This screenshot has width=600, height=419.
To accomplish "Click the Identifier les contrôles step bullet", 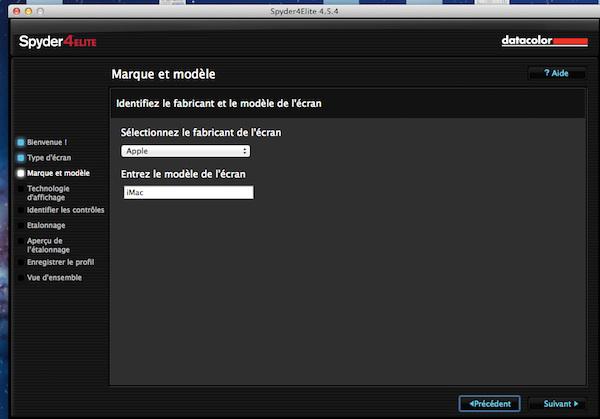I will [20, 210].
